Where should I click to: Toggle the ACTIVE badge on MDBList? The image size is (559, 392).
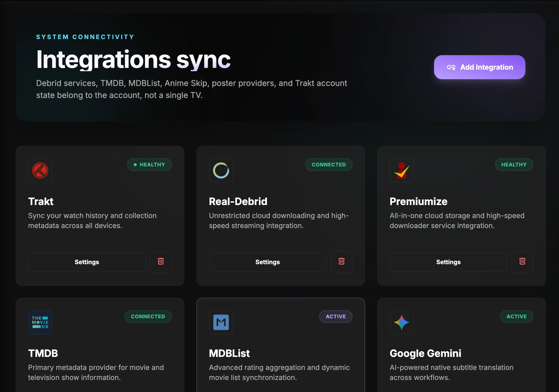tap(336, 317)
